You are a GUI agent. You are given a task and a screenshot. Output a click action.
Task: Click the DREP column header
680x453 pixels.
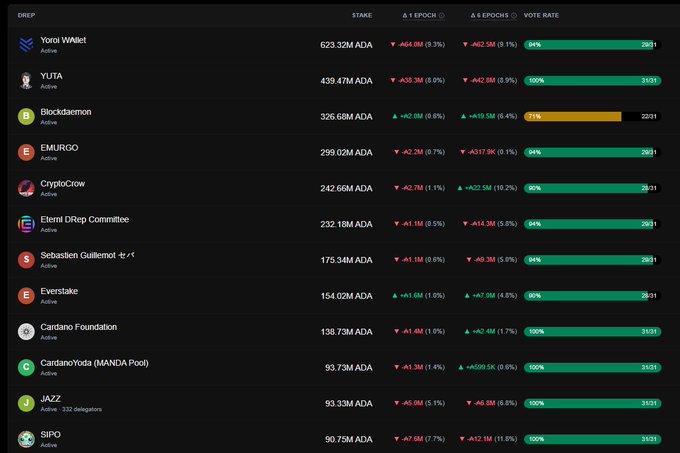pos(26,15)
